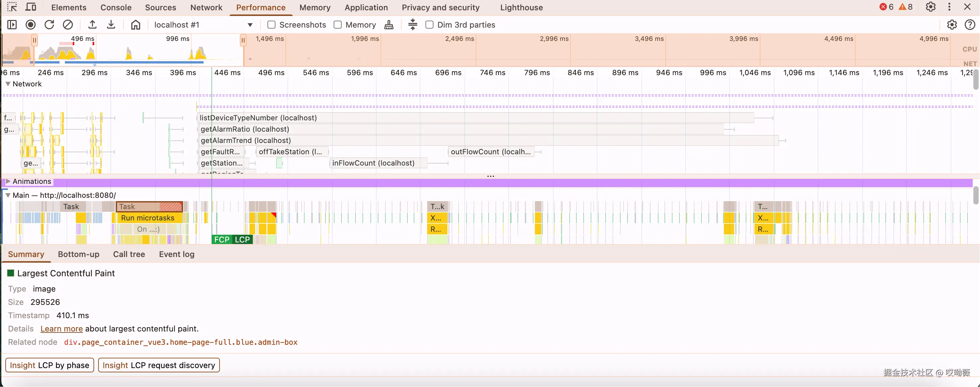Switch to the Bottom-up tab
Screen dimensions: 980x387
pyautogui.click(x=79, y=254)
